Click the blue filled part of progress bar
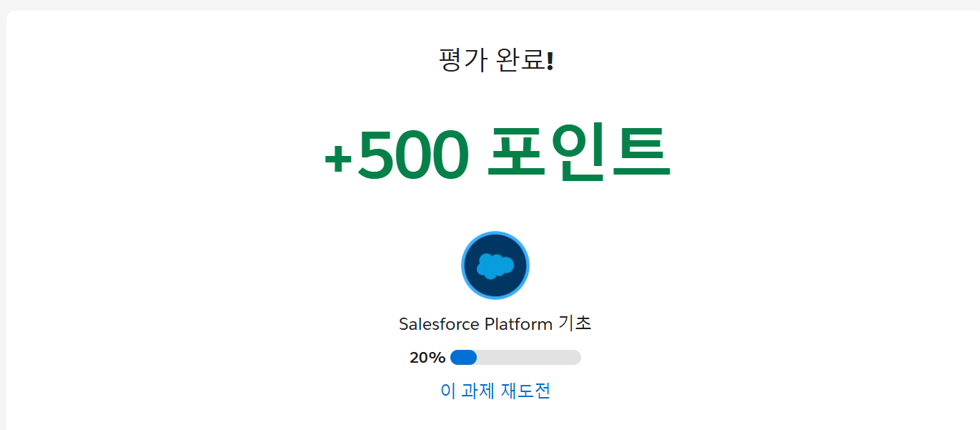This screenshot has height=430, width=980. click(464, 357)
